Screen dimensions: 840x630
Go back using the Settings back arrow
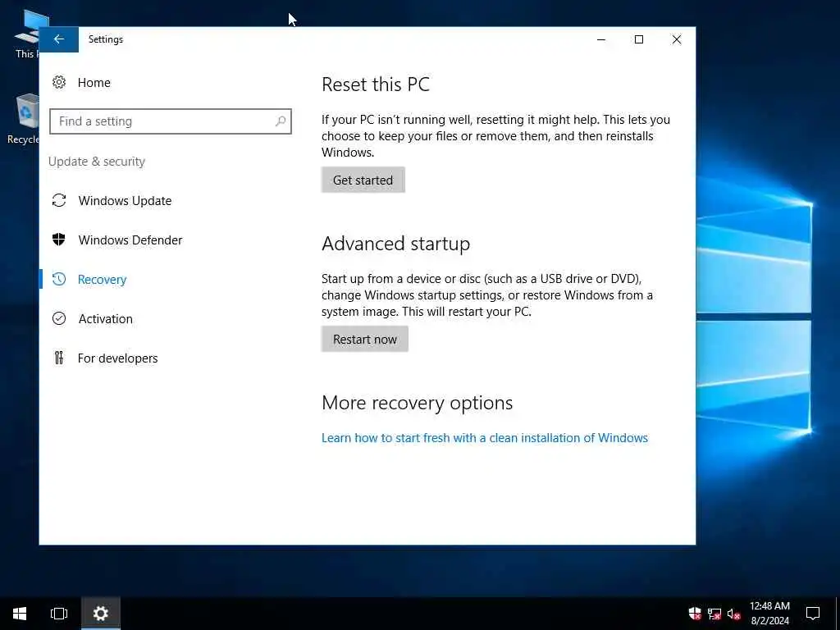59,39
